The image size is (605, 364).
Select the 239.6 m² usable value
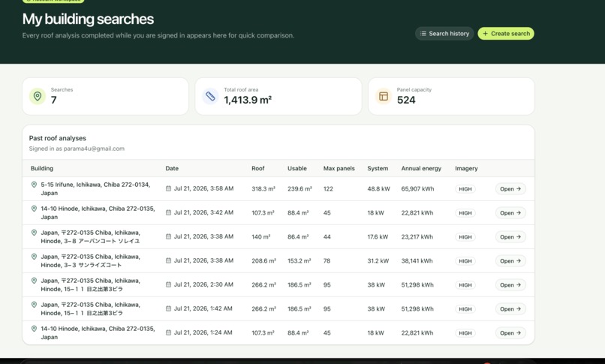pyautogui.click(x=299, y=189)
